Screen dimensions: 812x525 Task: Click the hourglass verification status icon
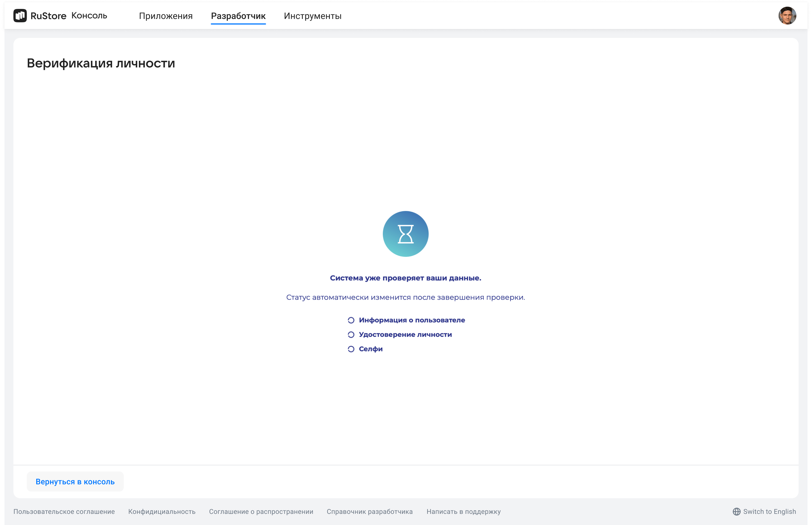(405, 234)
